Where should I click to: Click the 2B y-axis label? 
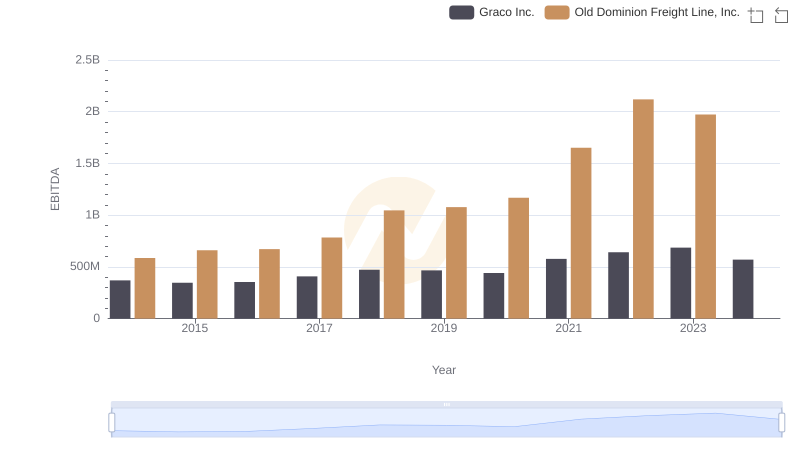[93, 111]
